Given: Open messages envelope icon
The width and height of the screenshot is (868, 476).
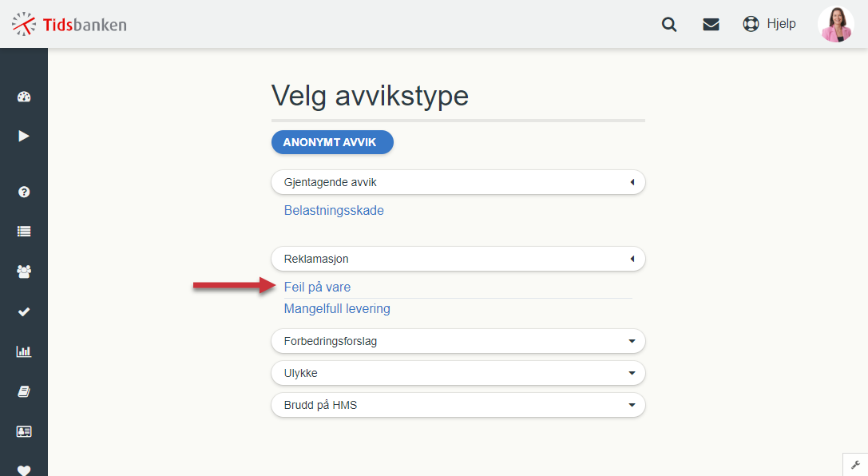Looking at the screenshot, I should pos(711,24).
